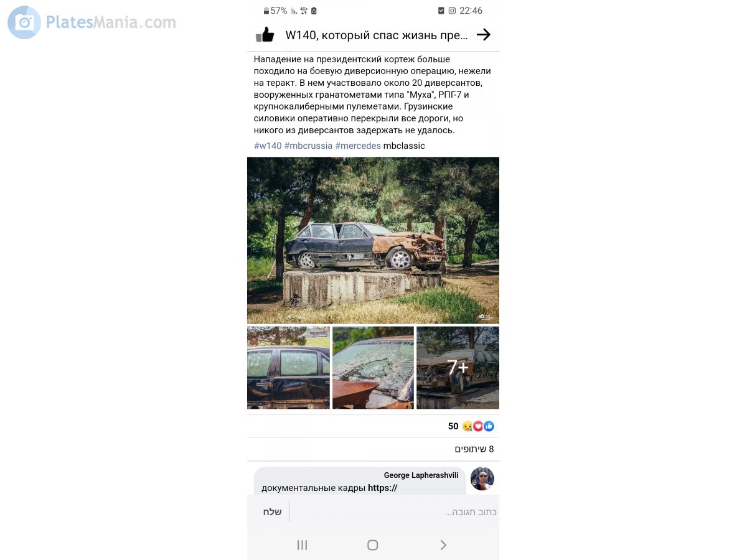This screenshot has width=747, height=560.
Task: Open the #w140 hashtag
Action: 268,146
